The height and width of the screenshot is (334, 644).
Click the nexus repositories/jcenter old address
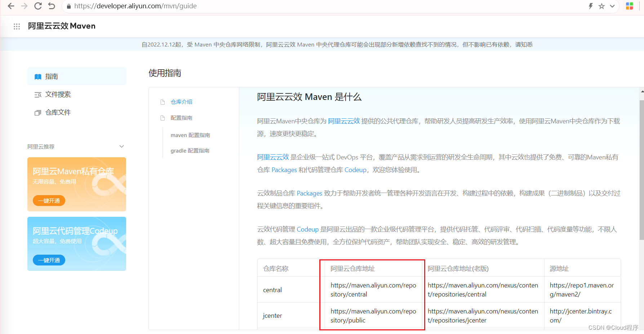click(x=483, y=316)
